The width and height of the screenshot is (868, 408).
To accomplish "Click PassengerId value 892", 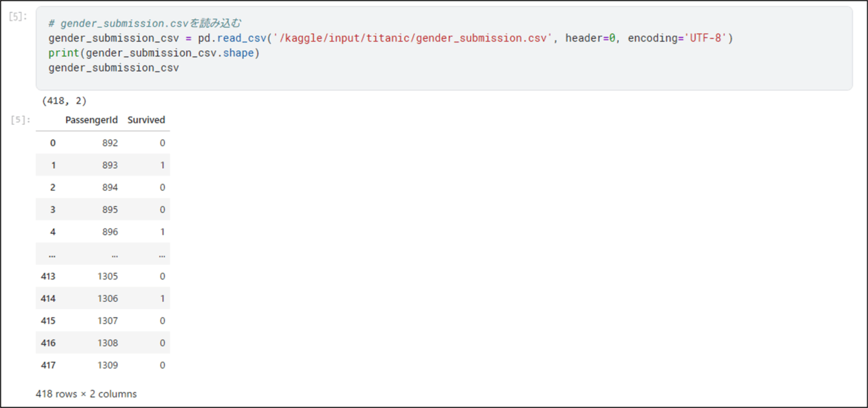I will tap(110, 143).
